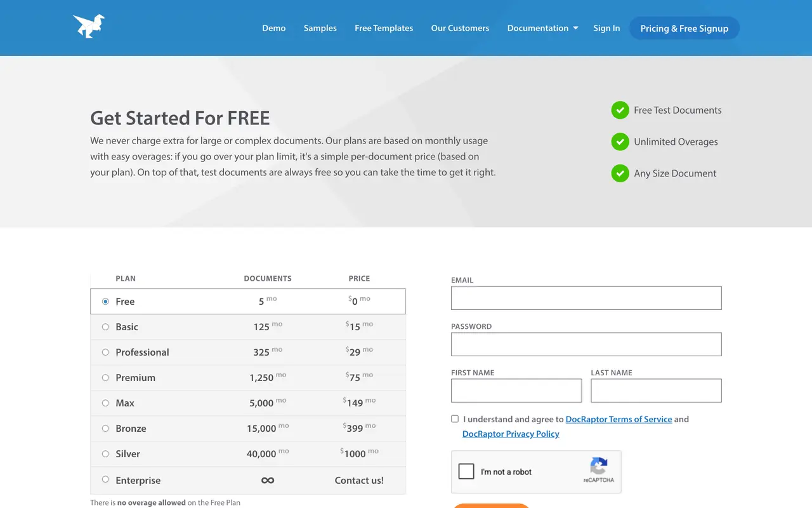
Task: Click the DocRaptor dinosaur logo
Action: pyautogui.click(x=89, y=26)
